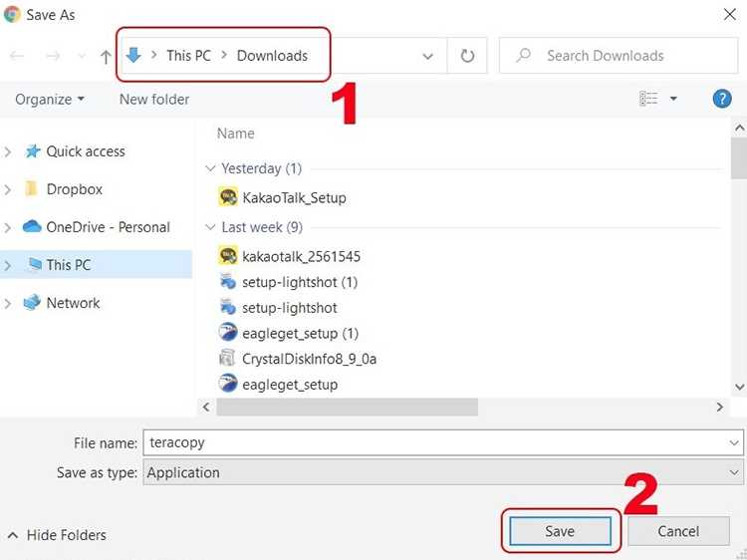Image resolution: width=747 pixels, height=560 pixels.
Task: Refresh the Downloads folder listing
Action: click(x=467, y=56)
